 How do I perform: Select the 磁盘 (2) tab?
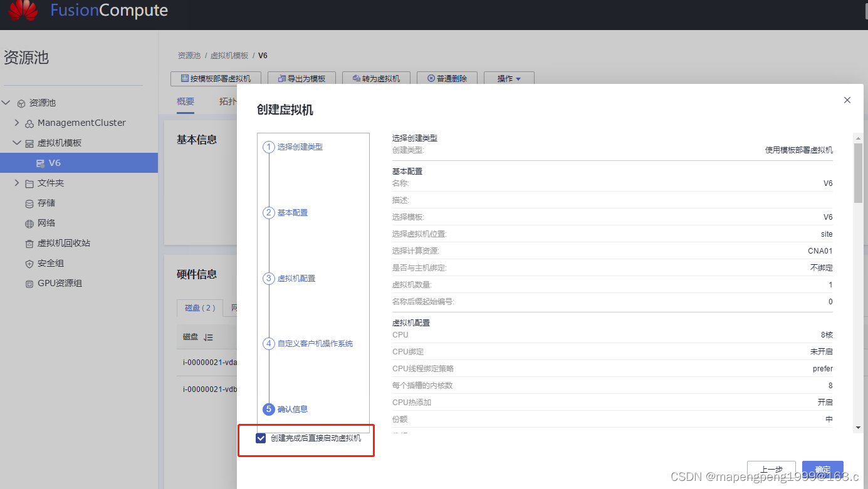pos(200,308)
